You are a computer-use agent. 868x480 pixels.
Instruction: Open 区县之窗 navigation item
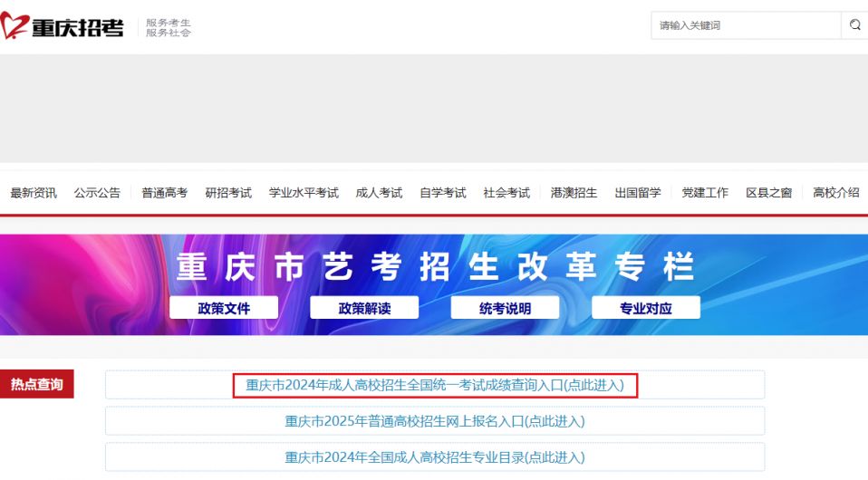point(769,193)
